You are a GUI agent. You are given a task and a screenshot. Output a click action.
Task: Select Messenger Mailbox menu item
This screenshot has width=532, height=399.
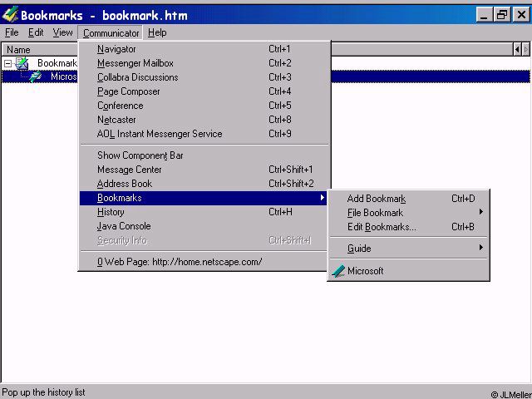pyautogui.click(x=204, y=63)
